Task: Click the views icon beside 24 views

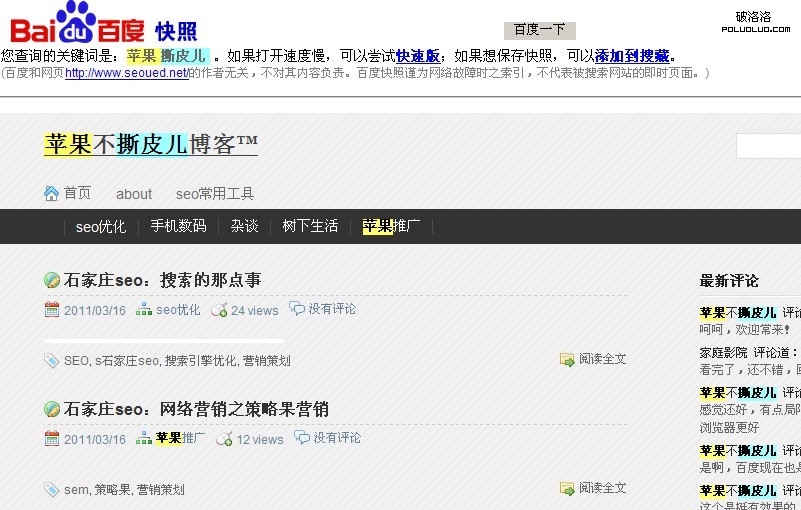Action: (x=219, y=310)
